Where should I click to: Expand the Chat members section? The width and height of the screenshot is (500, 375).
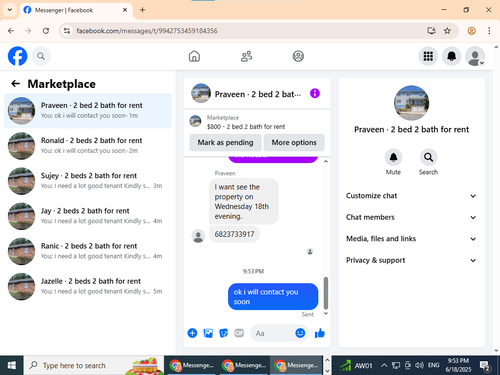411,217
